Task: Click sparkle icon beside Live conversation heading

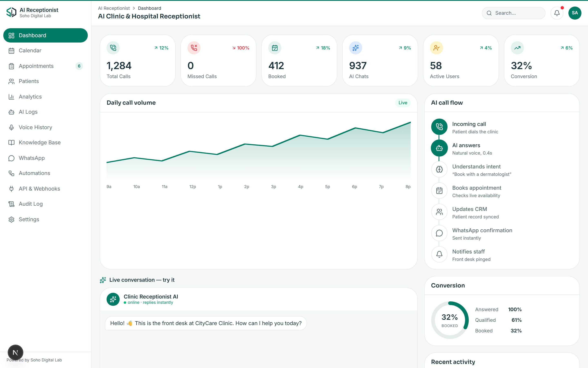Action: pos(103,280)
